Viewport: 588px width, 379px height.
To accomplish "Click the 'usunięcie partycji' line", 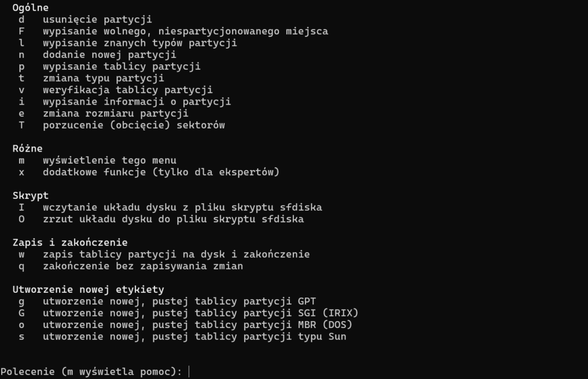I will click(x=97, y=20).
